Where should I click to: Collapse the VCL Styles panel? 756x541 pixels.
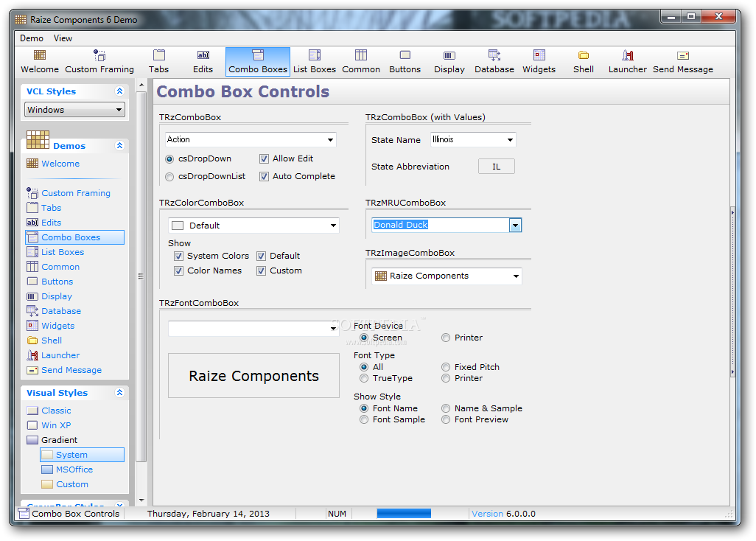click(119, 91)
